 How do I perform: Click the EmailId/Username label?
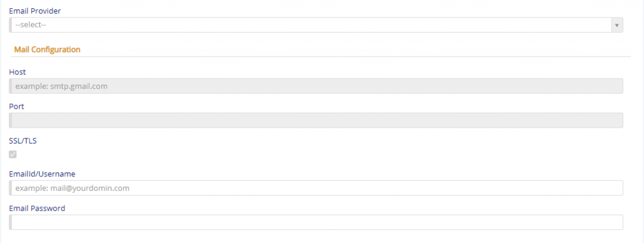[x=42, y=174]
